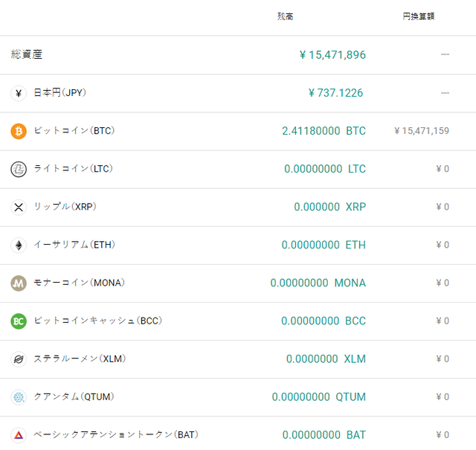Click the ¥ 0 value in MONA row
The image size is (476, 450).
443,283
